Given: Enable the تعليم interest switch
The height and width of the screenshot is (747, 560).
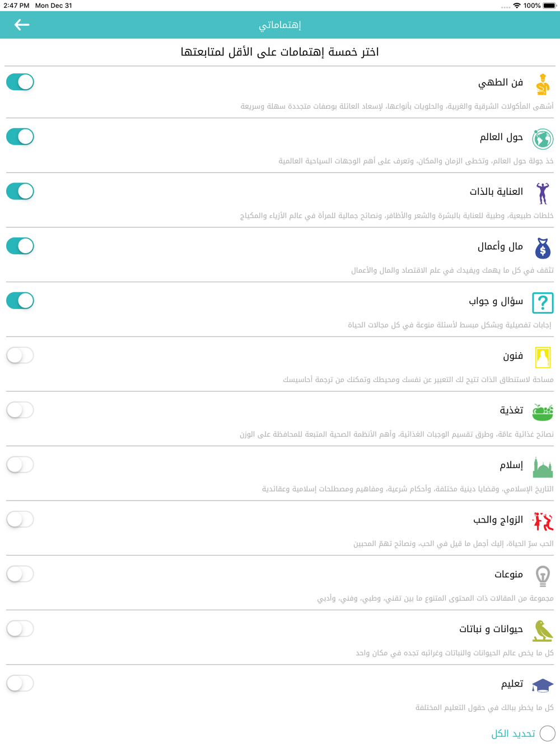Looking at the screenshot, I should [x=20, y=683].
